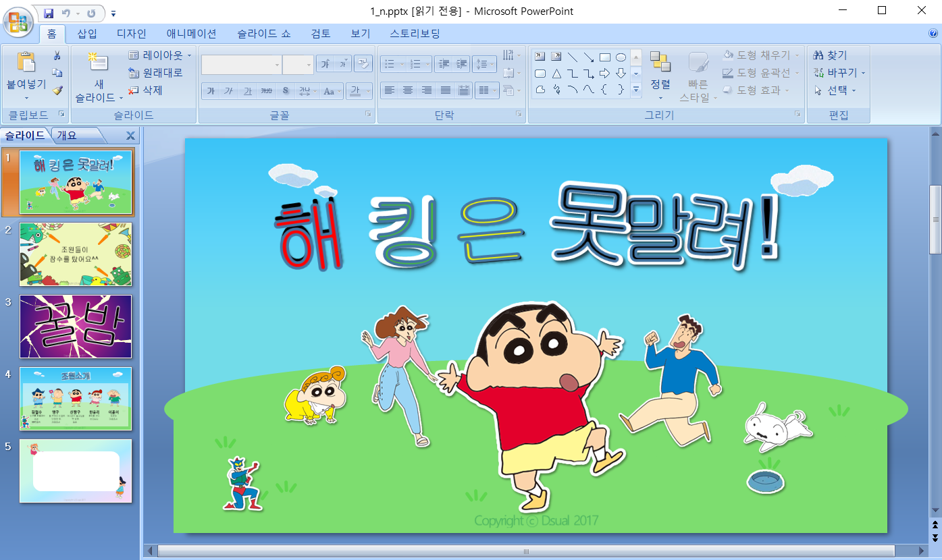
Task: Open the 슬라이드 쇼 ribbon tab
Action: [264, 34]
